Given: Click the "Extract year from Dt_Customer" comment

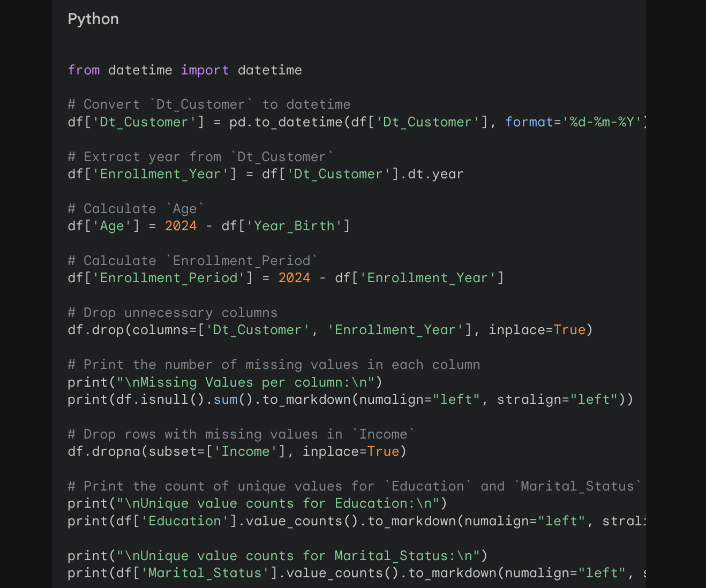Looking at the screenshot, I should (x=201, y=157).
